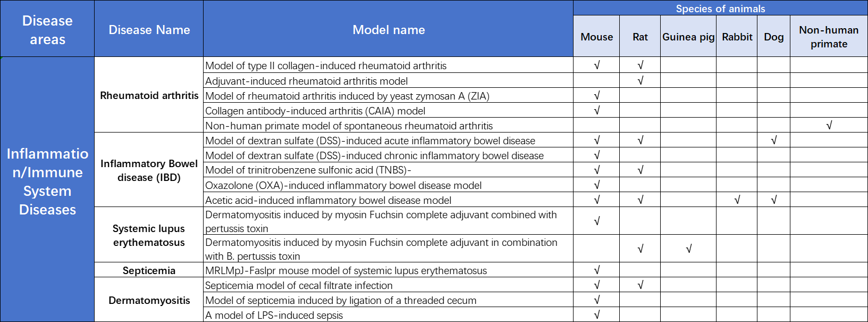Click the "Rheumatoid arthritis" disease cell
This screenshot has width=868, height=322.
(149, 95)
